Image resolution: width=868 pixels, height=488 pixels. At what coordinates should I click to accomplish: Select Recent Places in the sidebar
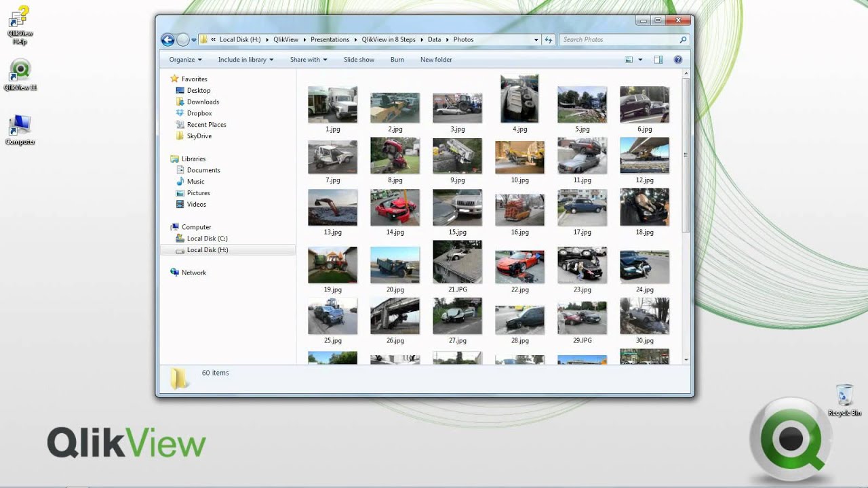201,125
